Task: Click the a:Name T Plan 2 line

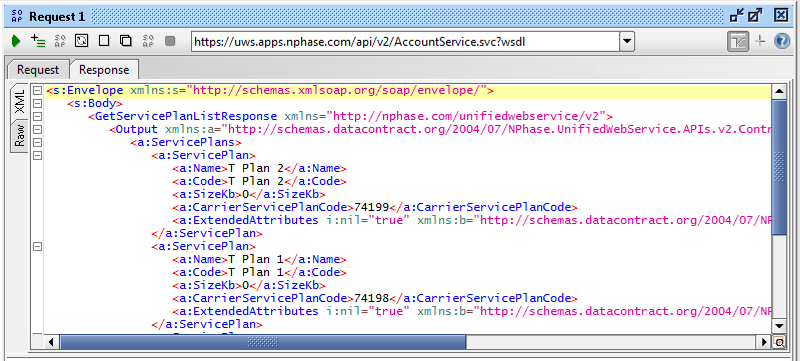Action: (259, 169)
